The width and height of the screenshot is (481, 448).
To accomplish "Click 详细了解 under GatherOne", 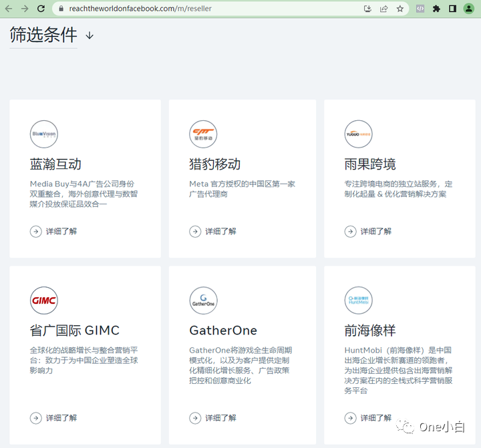I will point(220,418).
